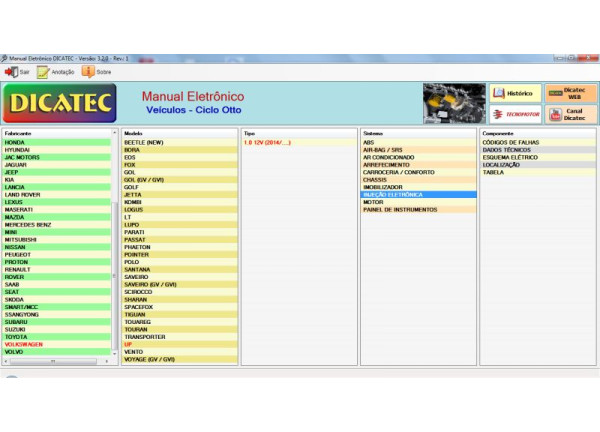Click the engine photo thumbnail
600x432 pixels.
450,103
